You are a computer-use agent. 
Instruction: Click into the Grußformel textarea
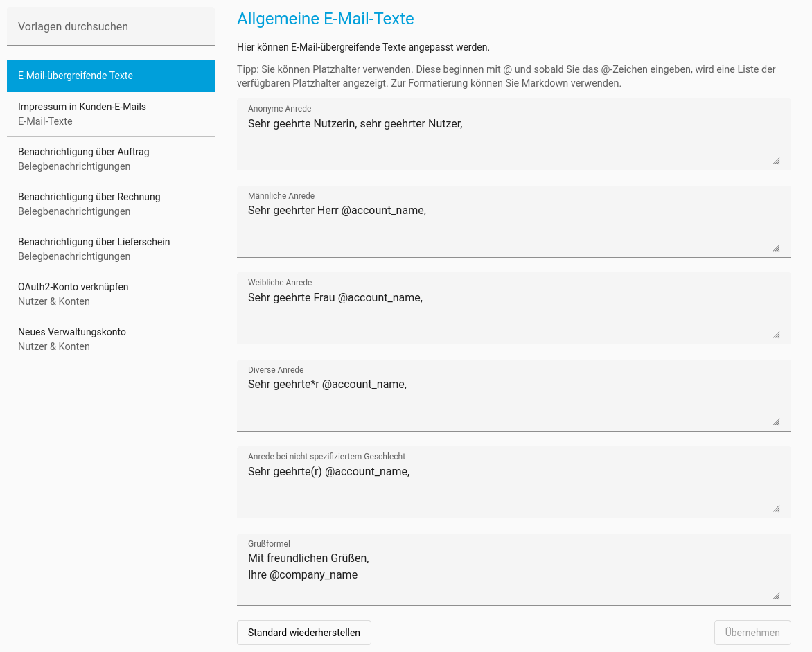pyautogui.click(x=513, y=574)
